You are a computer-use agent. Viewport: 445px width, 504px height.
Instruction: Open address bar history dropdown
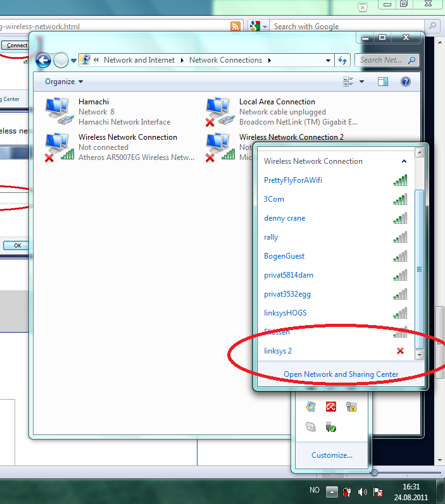tap(328, 61)
